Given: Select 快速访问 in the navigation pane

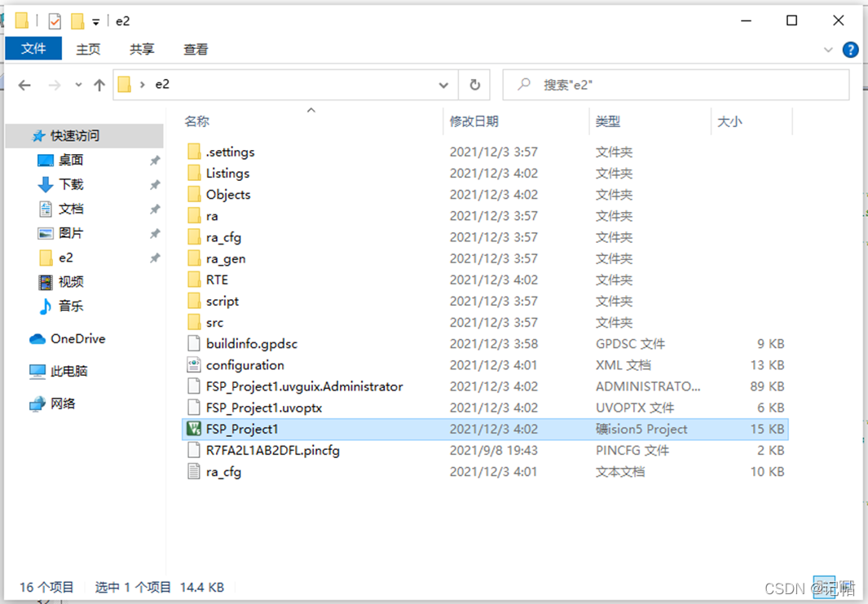Looking at the screenshot, I should 84,135.
